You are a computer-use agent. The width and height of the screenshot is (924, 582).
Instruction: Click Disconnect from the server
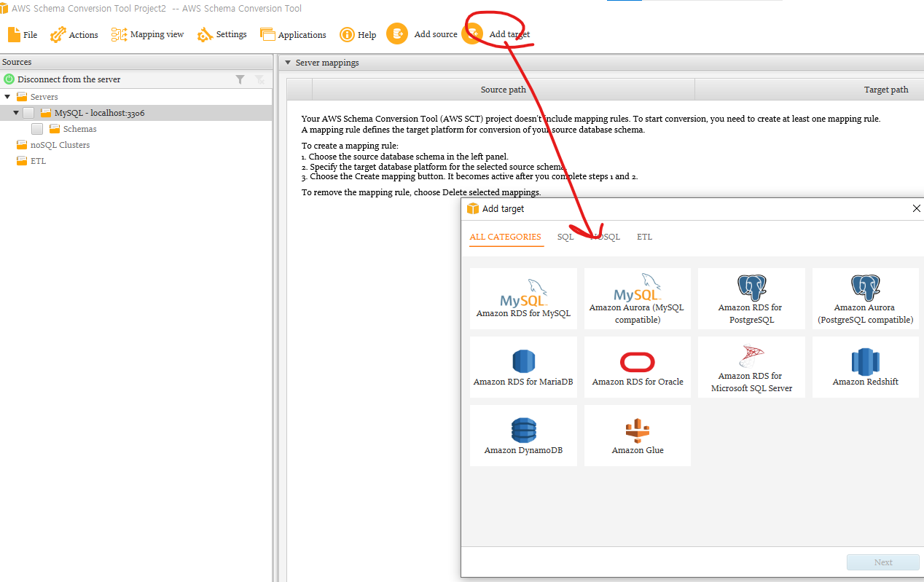click(69, 79)
